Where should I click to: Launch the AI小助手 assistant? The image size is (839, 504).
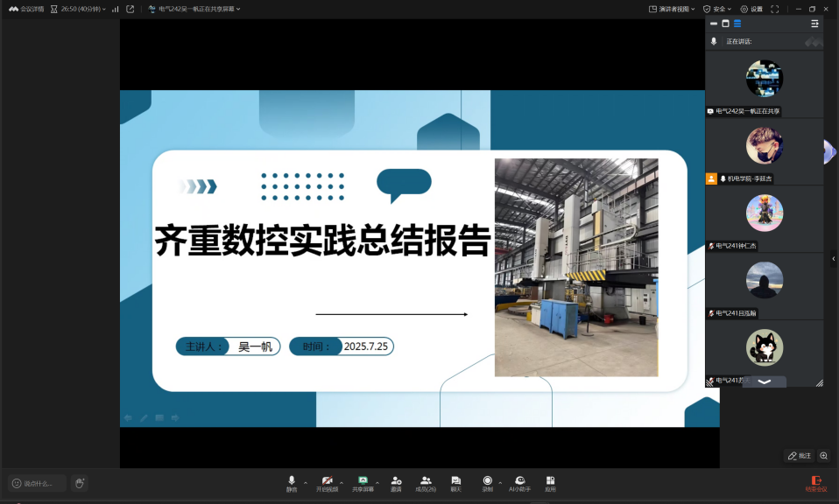pos(520,483)
